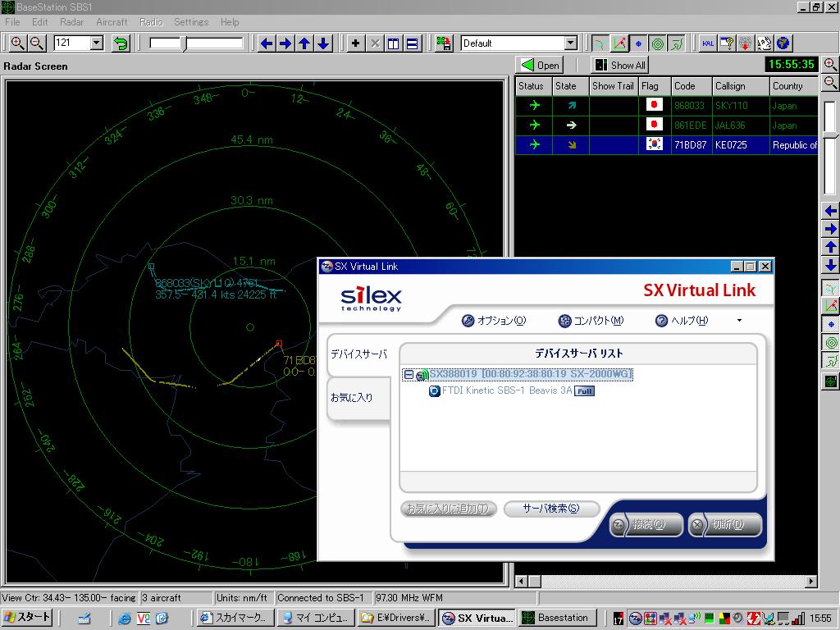The height and width of the screenshot is (630, 840).
Task: Open the Default profile dropdown
Action: (x=571, y=43)
